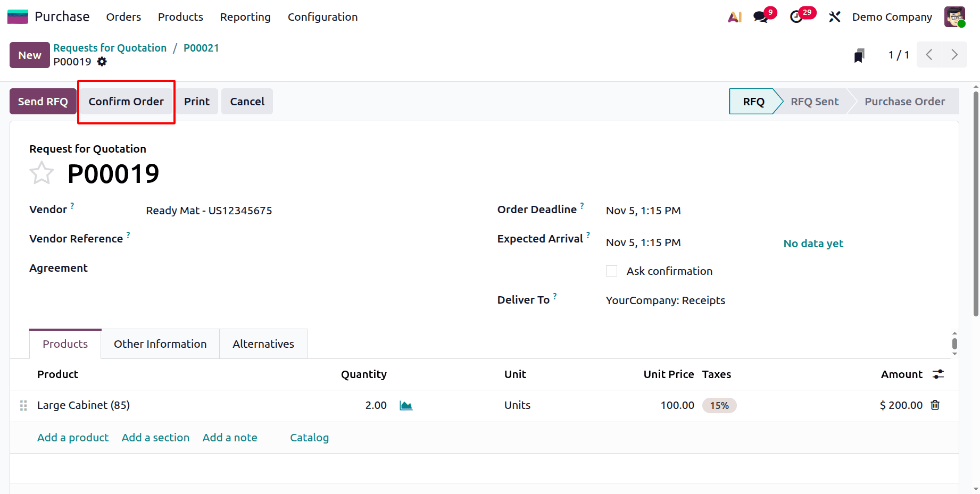This screenshot has width=980, height=494.
Task: Open optional columns toggle beside Amount
Action: pyautogui.click(x=938, y=374)
